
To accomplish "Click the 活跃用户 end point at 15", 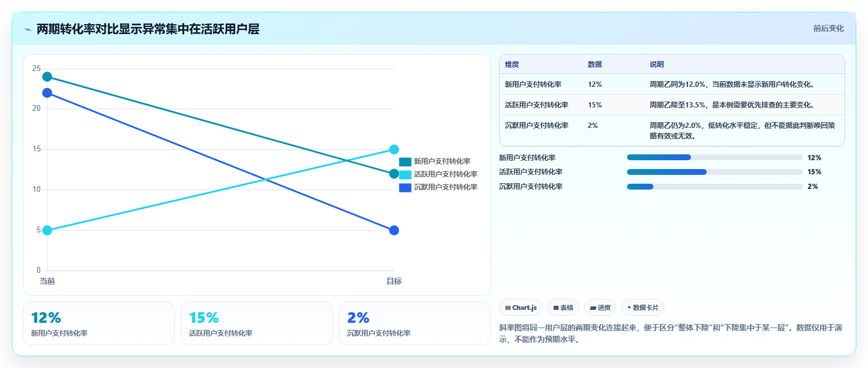I will click(394, 150).
